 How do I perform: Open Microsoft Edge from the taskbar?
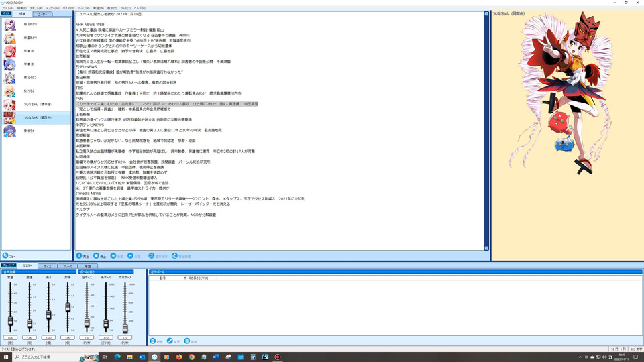click(x=117, y=357)
